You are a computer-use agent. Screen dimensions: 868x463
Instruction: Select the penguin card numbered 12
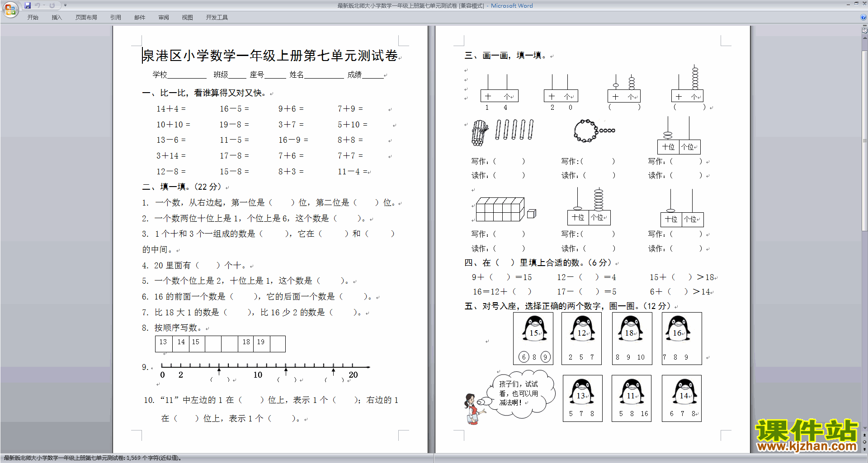click(x=581, y=338)
